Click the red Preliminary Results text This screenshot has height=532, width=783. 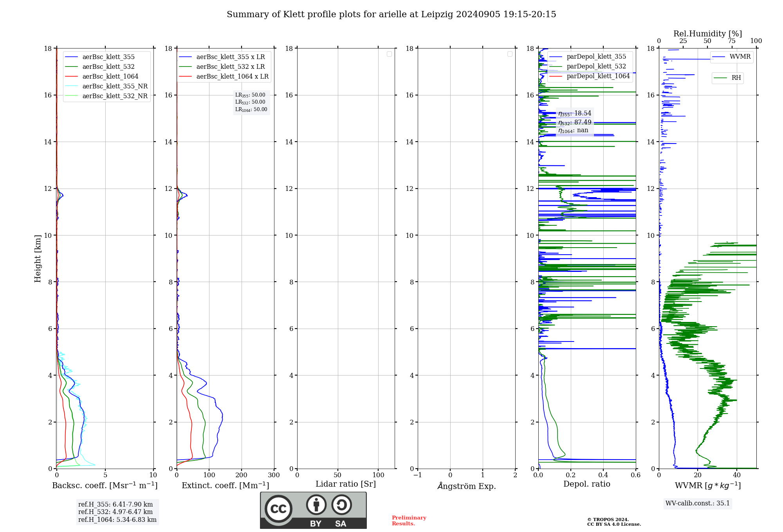409,521
